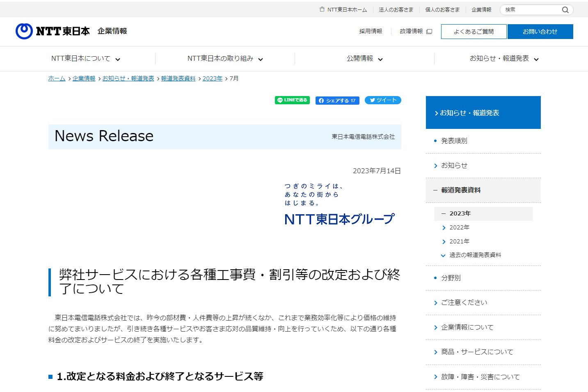588x392 pixels.
Task: Click the home icon beside NTT東日本ホーム
Action: 322,9
